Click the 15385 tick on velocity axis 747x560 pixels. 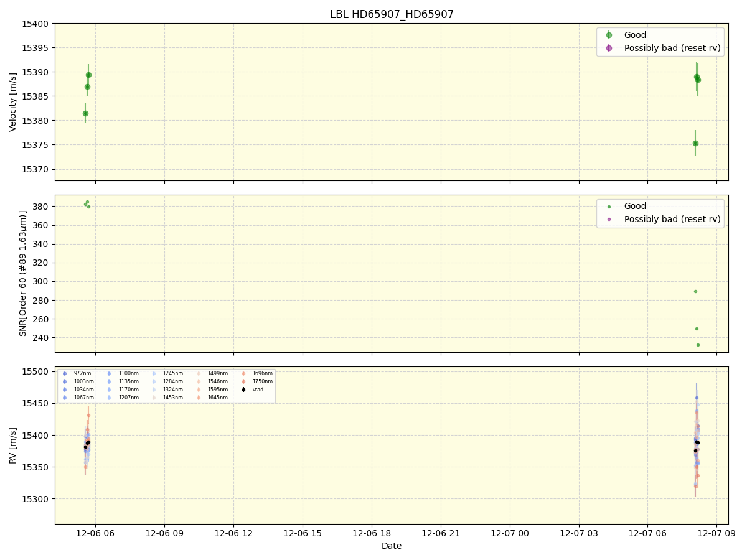pyautogui.click(x=35, y=96)
